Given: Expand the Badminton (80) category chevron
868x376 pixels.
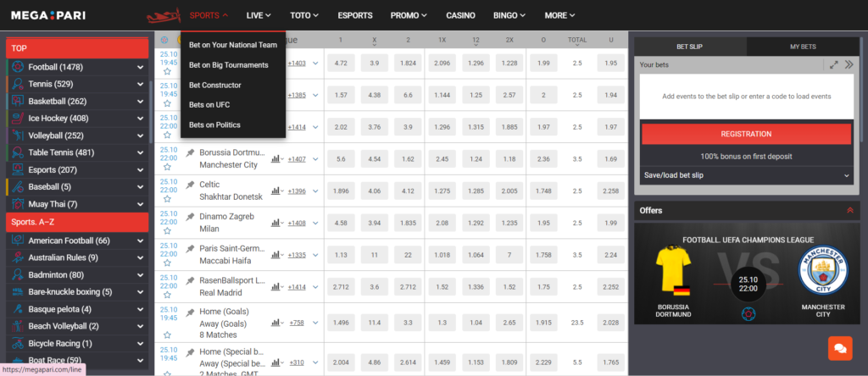Looking at the screenshot, I should point(140,275).
